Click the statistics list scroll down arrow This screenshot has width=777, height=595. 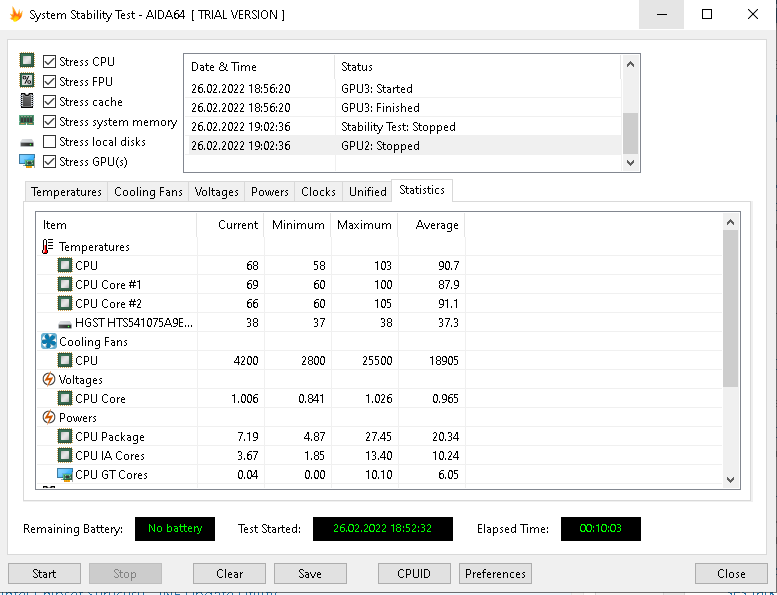(730, 479)
